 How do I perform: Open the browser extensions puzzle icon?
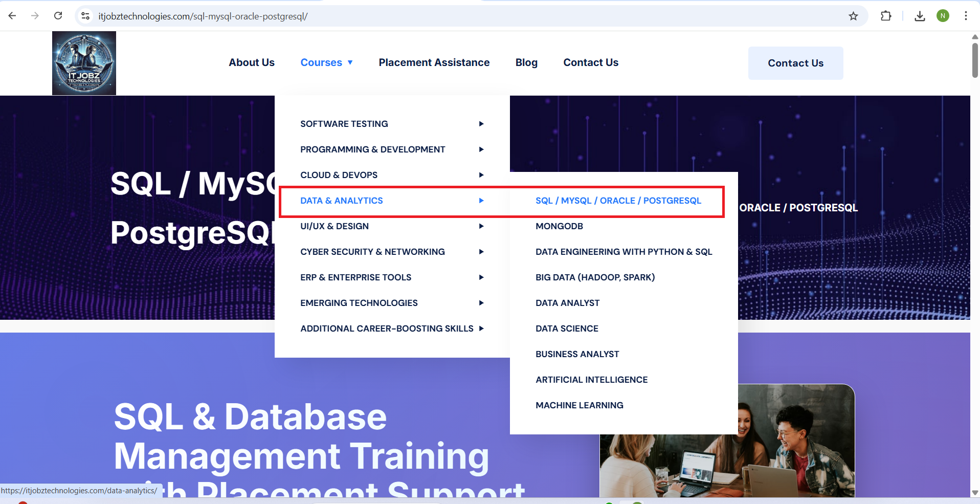[886, 16]
